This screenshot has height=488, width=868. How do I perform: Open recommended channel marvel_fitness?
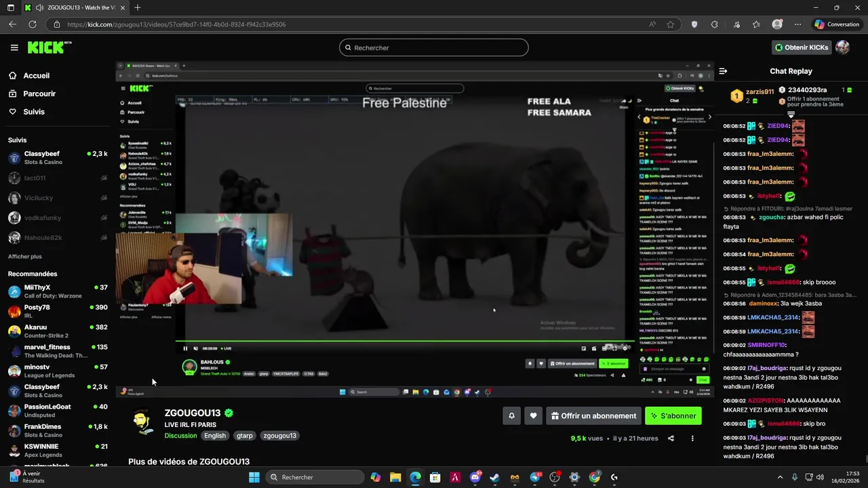coord(58,351)
